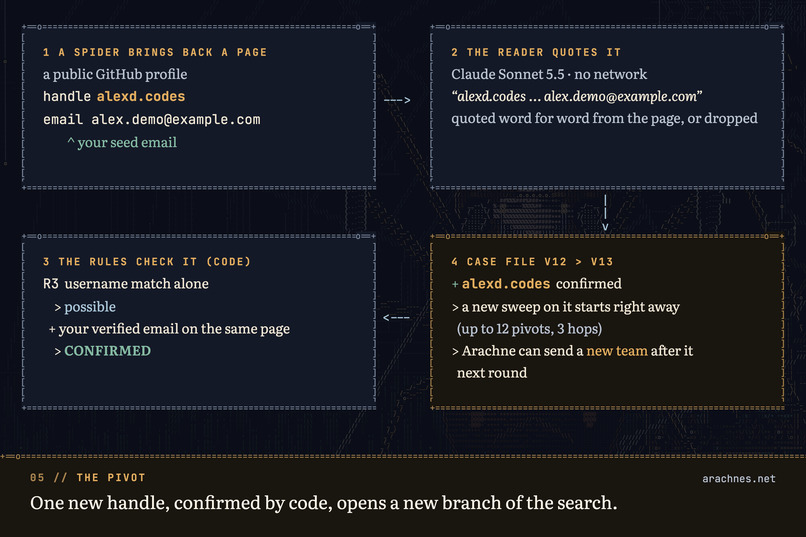Image resolution: width=806 pixels, height=537 pixels.
Task: Click the line "next round" in panel 4
Action: click(492, 373)
